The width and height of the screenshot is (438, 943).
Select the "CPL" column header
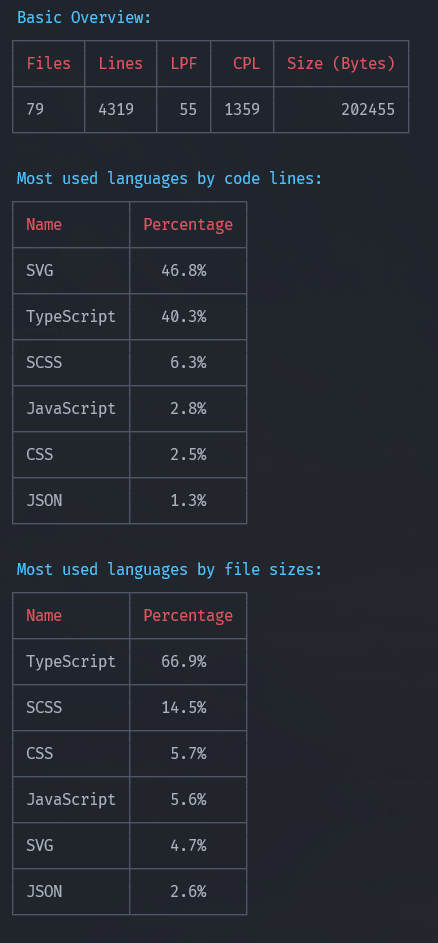247,63
